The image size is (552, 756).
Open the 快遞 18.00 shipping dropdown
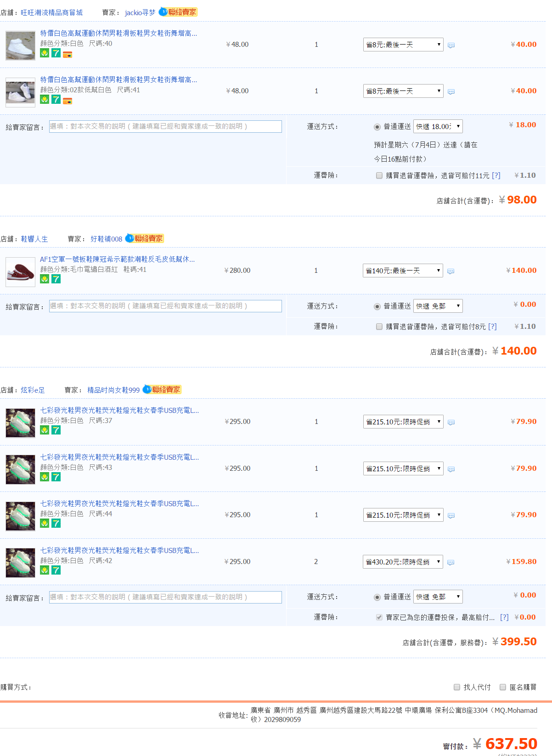(438, 126)
